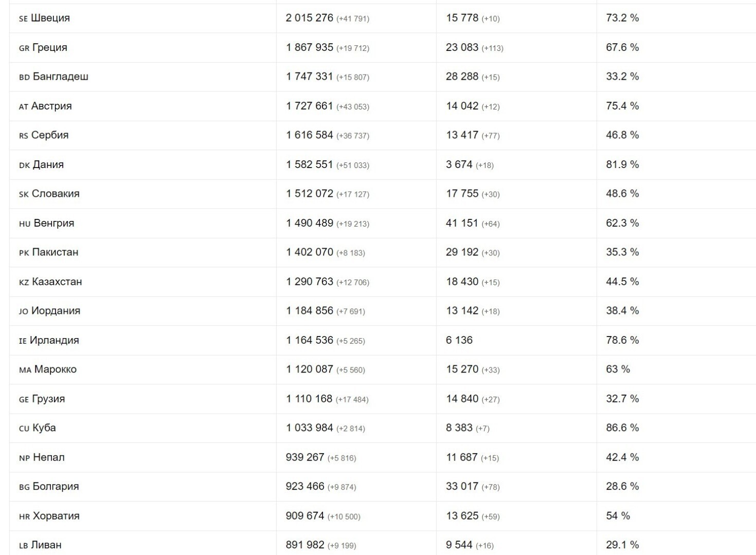
Task: Click the LB code next to Ливан
Action: click(x=23, y=546)
